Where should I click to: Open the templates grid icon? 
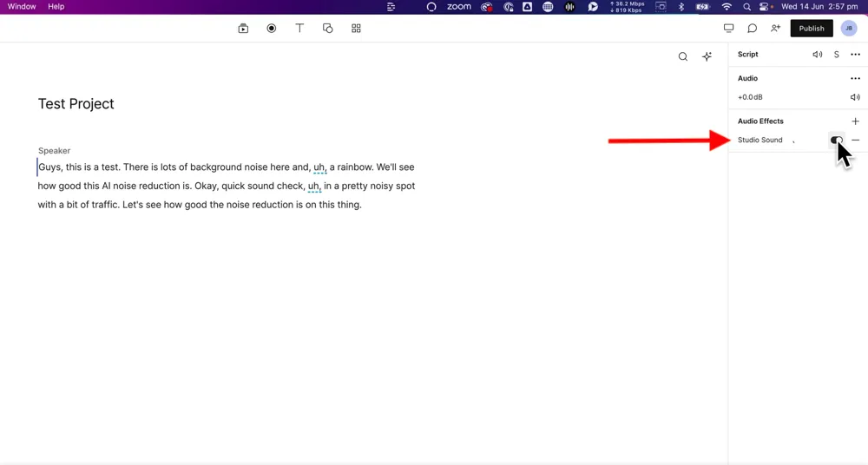[x=356, y=29]
